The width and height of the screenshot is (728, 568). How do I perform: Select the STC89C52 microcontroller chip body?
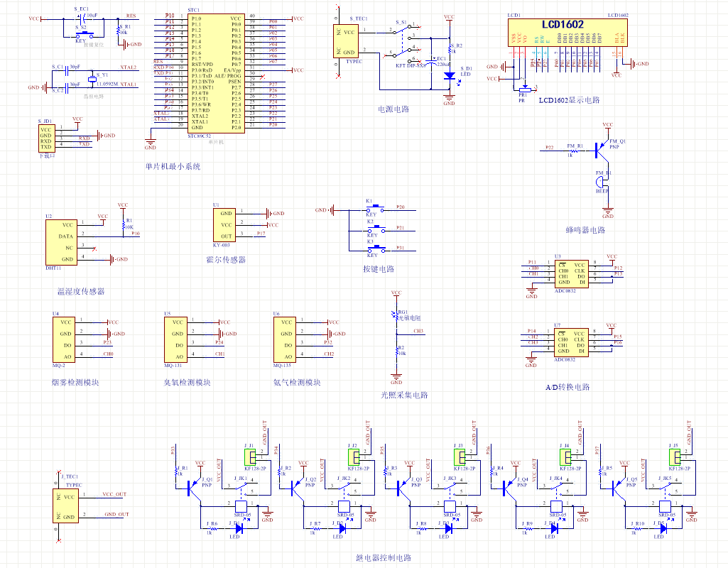coord(216,73)
